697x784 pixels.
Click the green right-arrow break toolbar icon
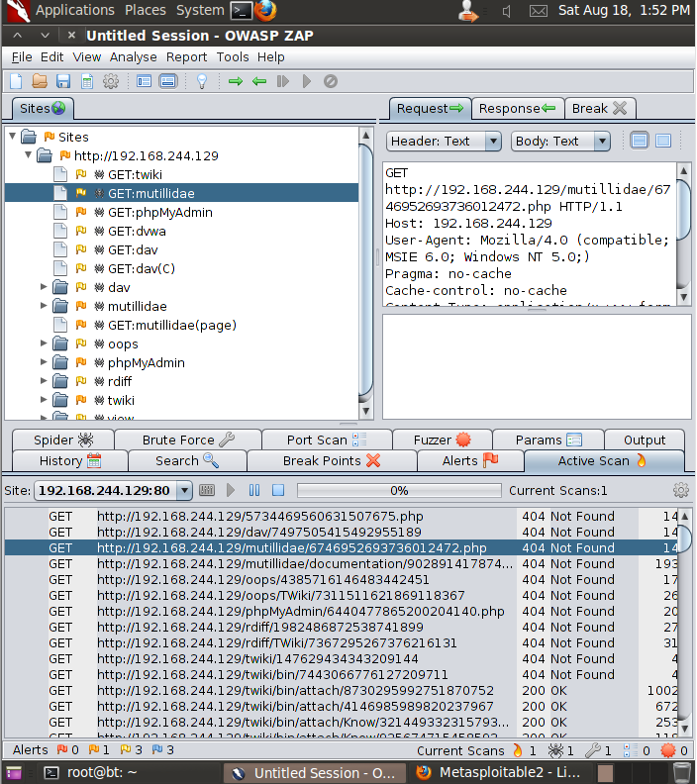(236, 81)
